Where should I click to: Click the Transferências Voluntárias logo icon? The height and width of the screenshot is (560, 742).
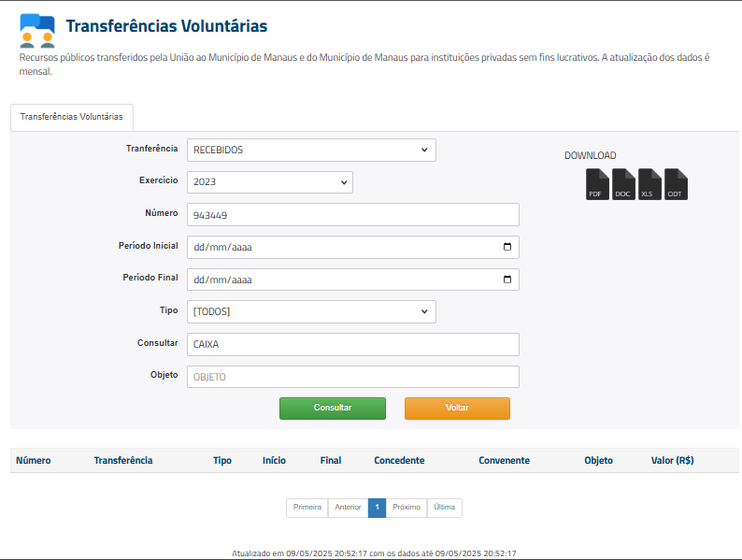(37, 31)
